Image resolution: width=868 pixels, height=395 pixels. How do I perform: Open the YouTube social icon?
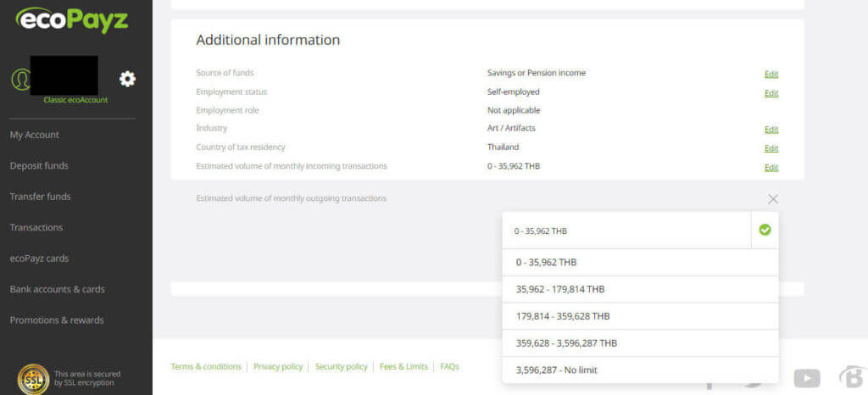(x=807, y=378)
